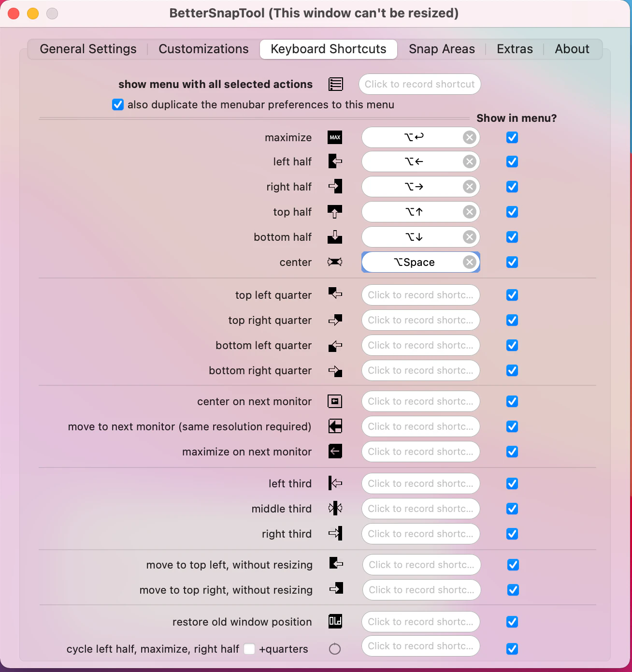Click the top half arrow icon

click(335, 212)
